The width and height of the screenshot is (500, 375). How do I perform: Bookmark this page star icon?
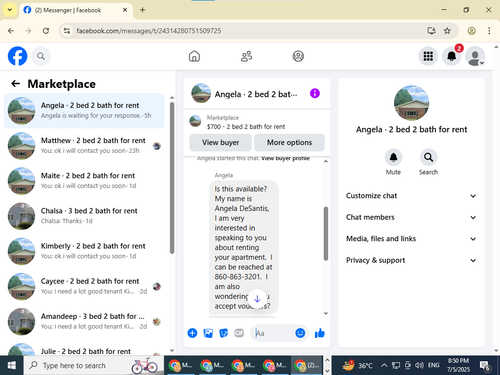[x=447, y=31]
